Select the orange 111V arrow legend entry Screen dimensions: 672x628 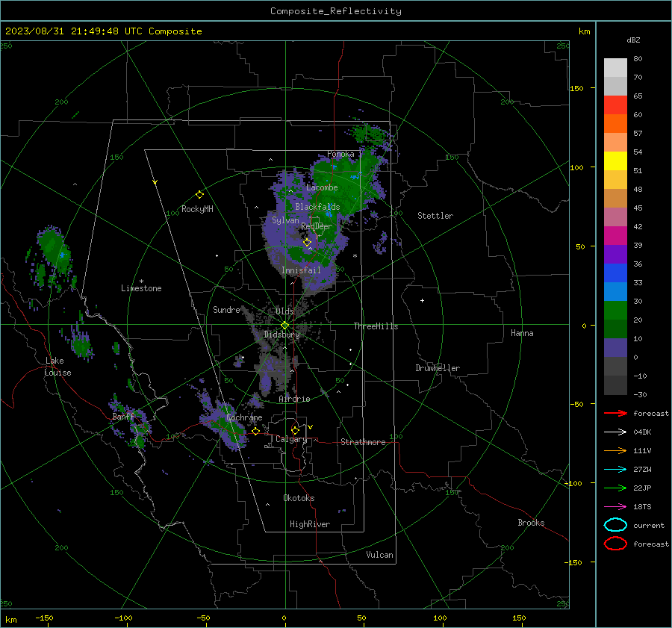615,450
